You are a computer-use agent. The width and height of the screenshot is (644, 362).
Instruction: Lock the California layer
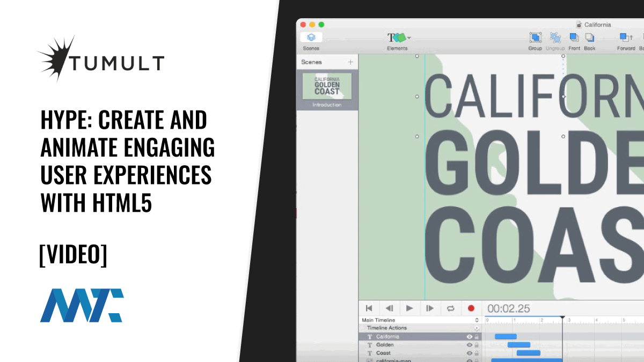[x=477, y=337]
